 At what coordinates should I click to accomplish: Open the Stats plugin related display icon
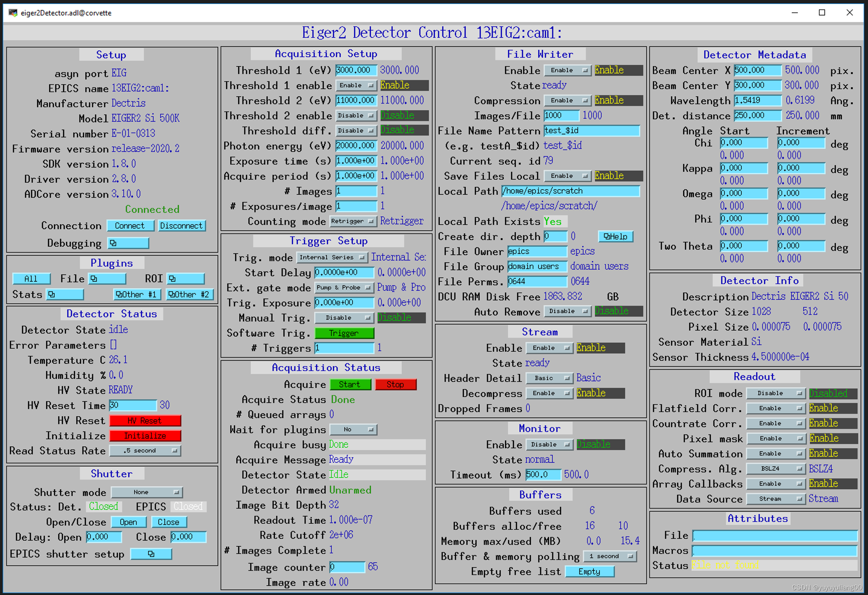coord(64,294)
